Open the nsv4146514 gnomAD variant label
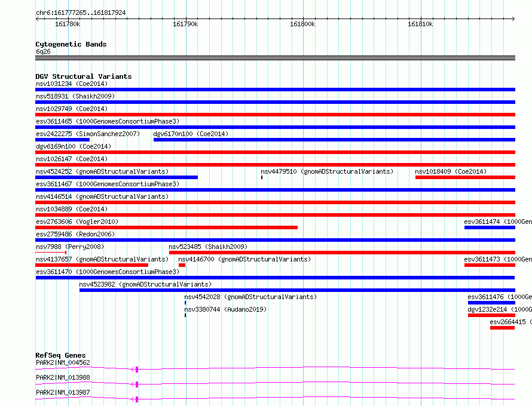 click(x=102, y=196)
